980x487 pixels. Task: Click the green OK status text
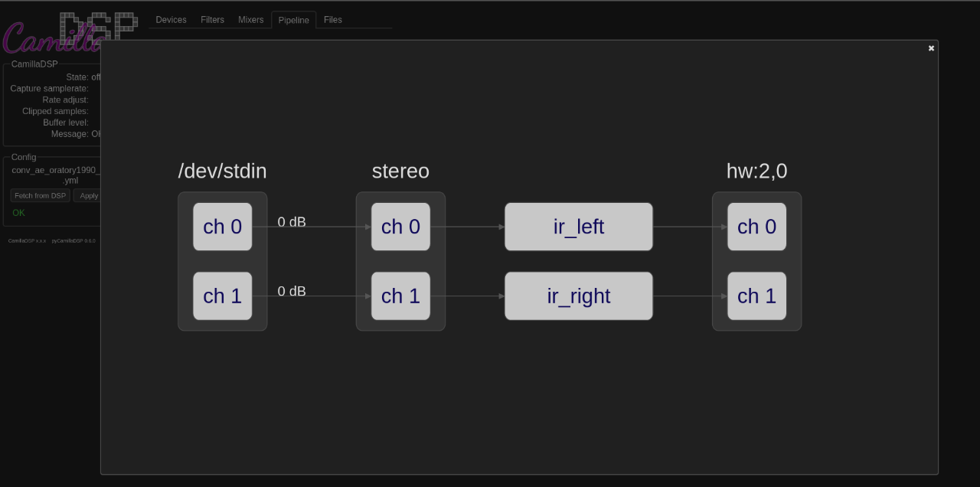point(19,213)
